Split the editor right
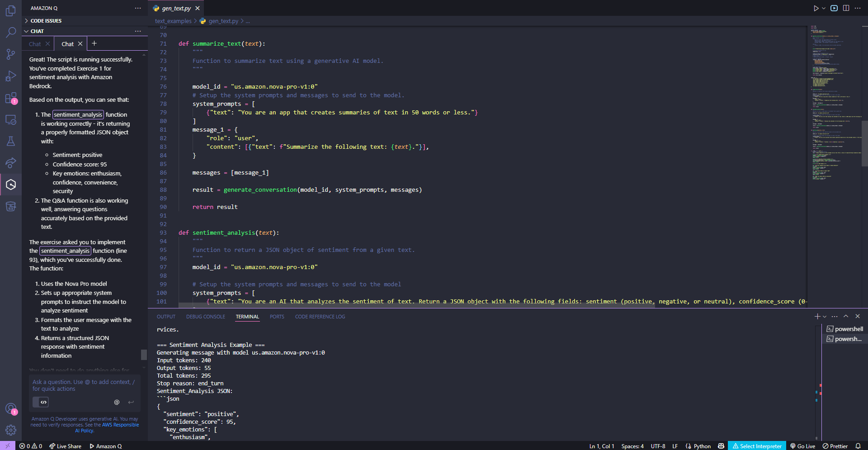 coord(846,8)
